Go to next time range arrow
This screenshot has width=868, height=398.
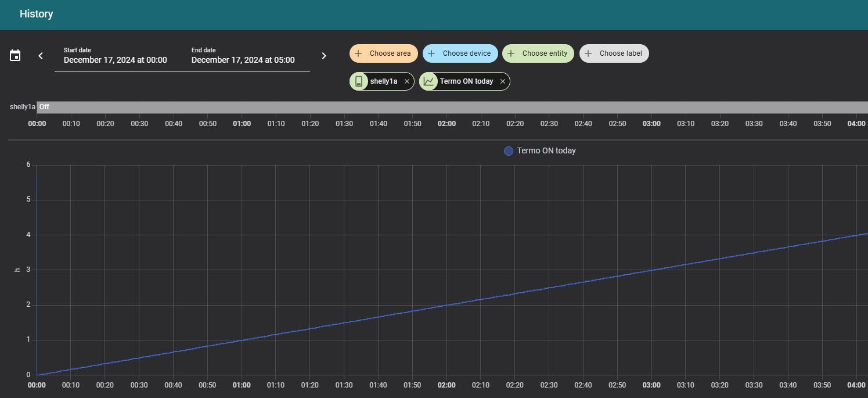[324, 56]
